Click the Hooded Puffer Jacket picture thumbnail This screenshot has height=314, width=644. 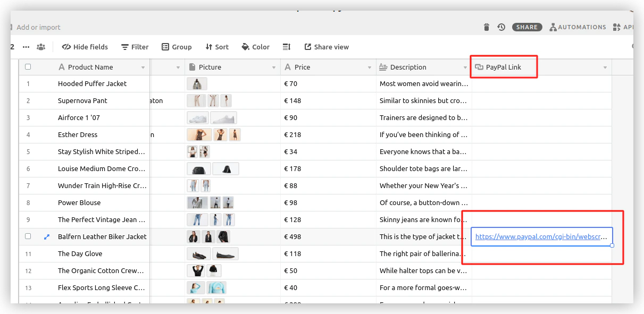[197, 84]
